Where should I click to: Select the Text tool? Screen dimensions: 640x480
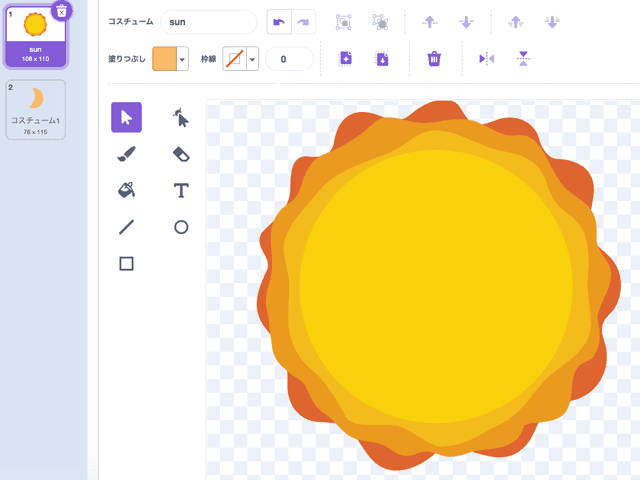181,190
